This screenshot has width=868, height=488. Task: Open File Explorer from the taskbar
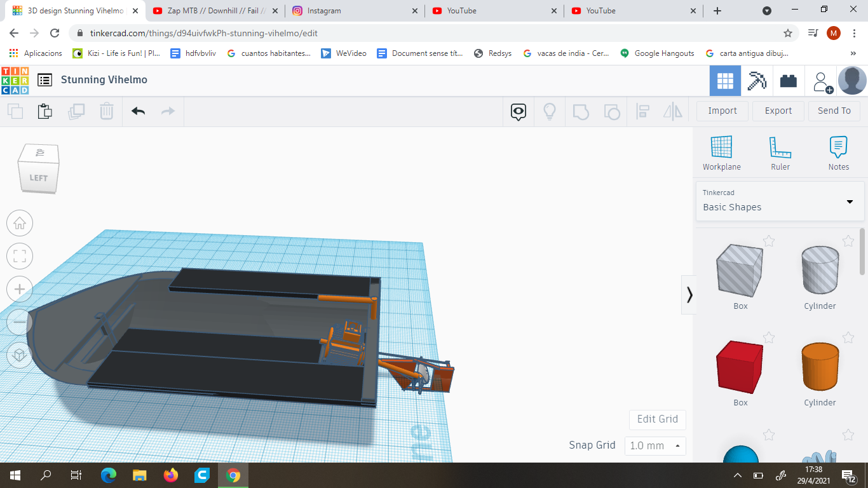pyautogui.click(x=140, y=475)
